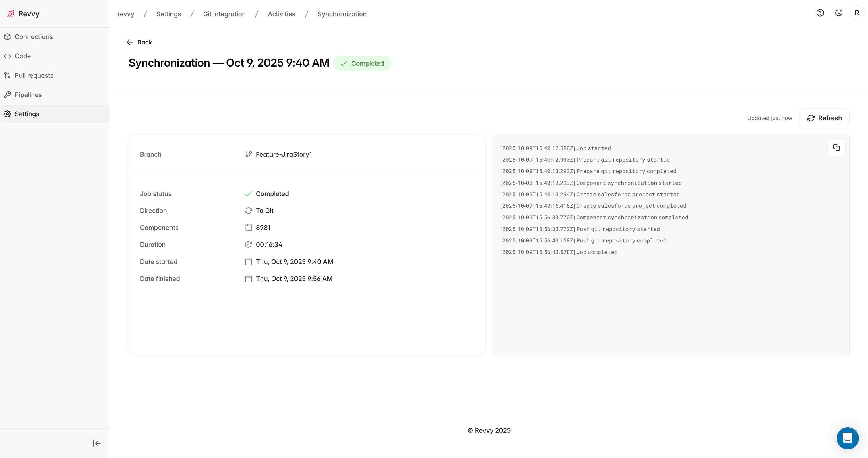The height and width of the screenshot is (458, 868).
Task: Open the Pipelines page
Action: point(28,95)
